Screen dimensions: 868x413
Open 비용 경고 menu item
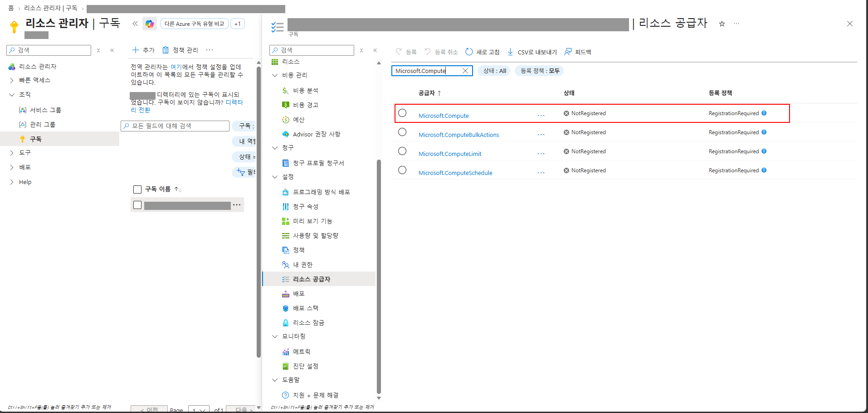coord(305,105)
